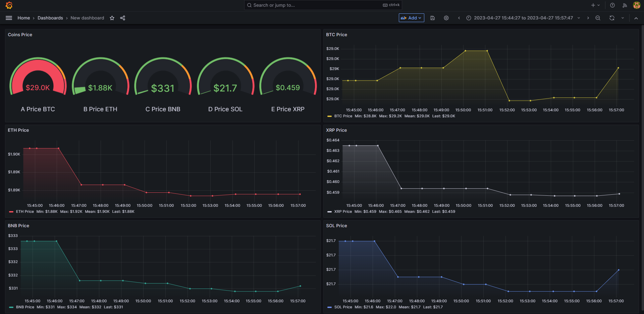This screenshot has height=314, width=644.
Task: Open the ETH Price panel title menu
Action: [x=18, y=130]
